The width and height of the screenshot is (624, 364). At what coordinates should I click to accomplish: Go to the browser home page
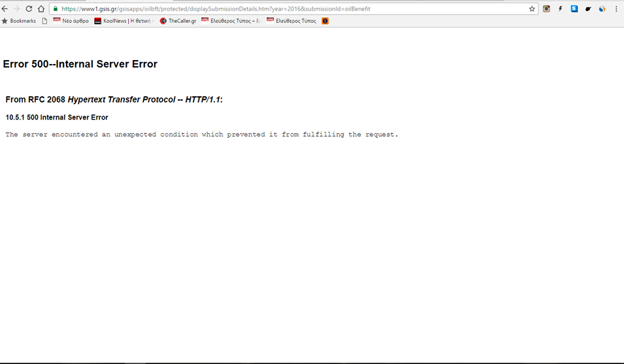click(41, 8)
